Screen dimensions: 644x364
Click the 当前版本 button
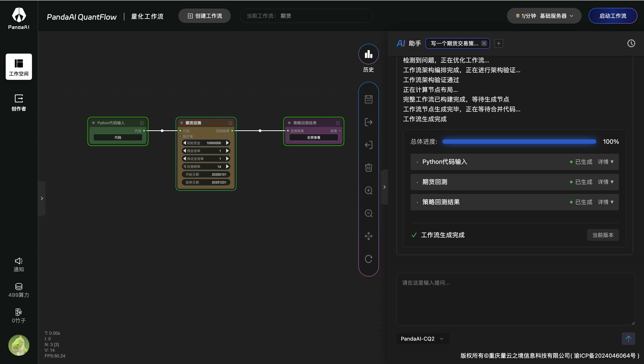tap(603, 235)
